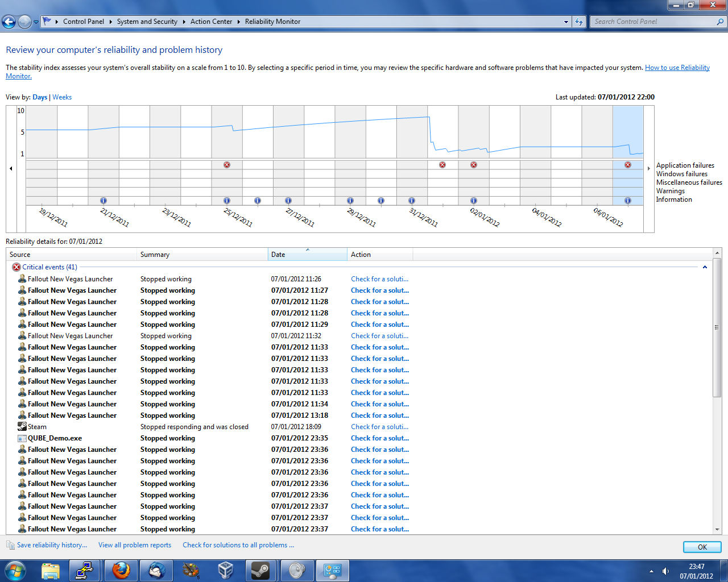728x582 pixels.
Task: Select the information icon on 02/01/2012
Action: [474, 201]
